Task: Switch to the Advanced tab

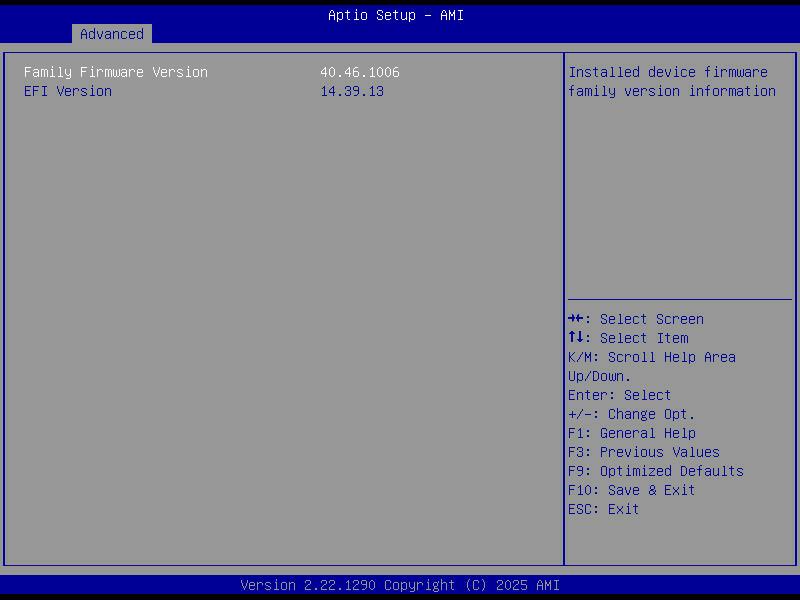Action: click(112, 34)
